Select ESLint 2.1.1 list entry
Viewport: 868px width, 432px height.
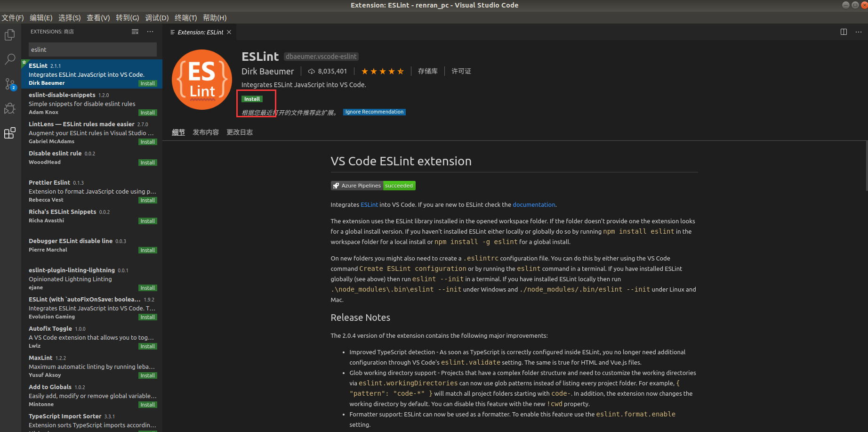pos(92,74)
